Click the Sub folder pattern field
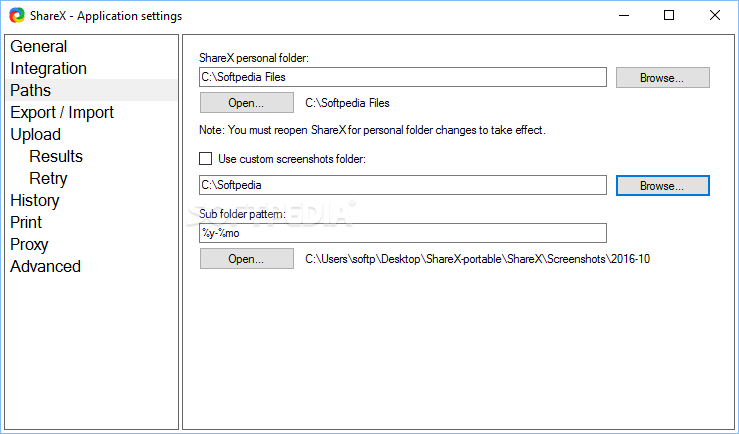This screenshot has width=739, height=434. [x=402, y=233]
